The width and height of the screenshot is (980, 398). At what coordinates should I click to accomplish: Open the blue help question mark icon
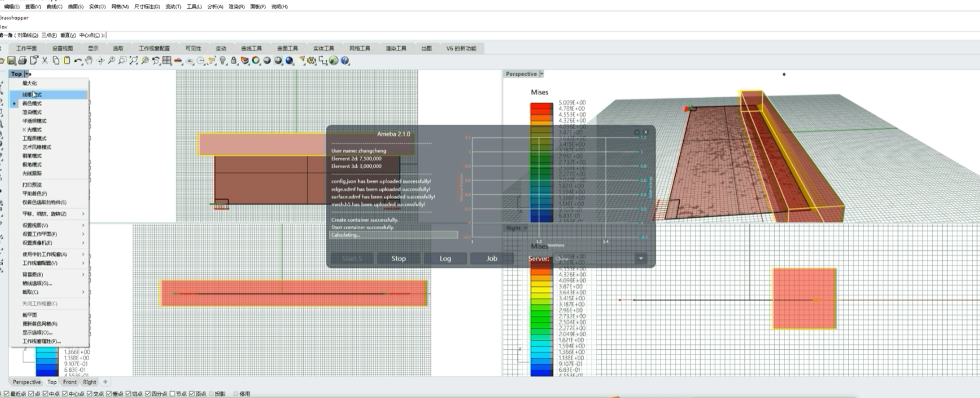[345, 61]
